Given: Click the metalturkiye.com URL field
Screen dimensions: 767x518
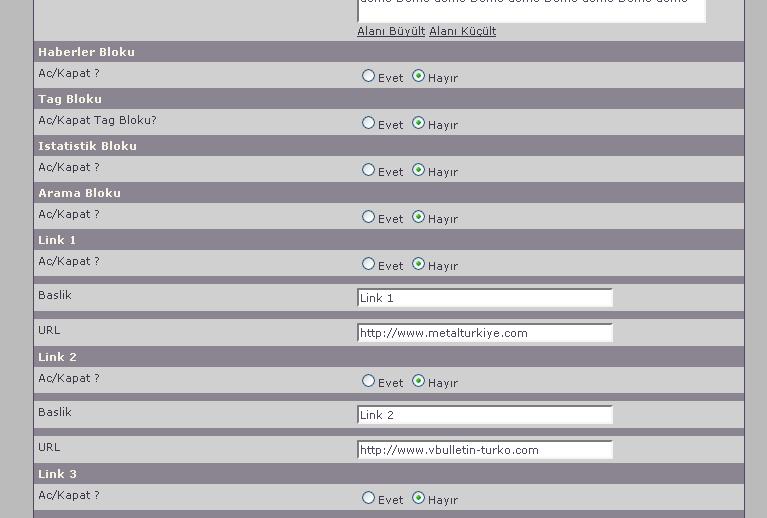Looking at the screenshot, I should coord(485,333).
